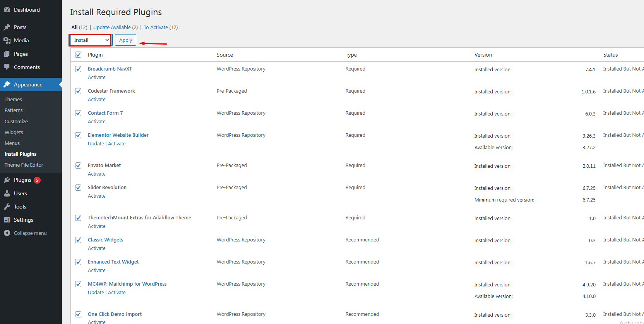Viewport: 644px width, 324px height.
Task: Activate the Contact Form 7 plugin
Action: point(97,121)
